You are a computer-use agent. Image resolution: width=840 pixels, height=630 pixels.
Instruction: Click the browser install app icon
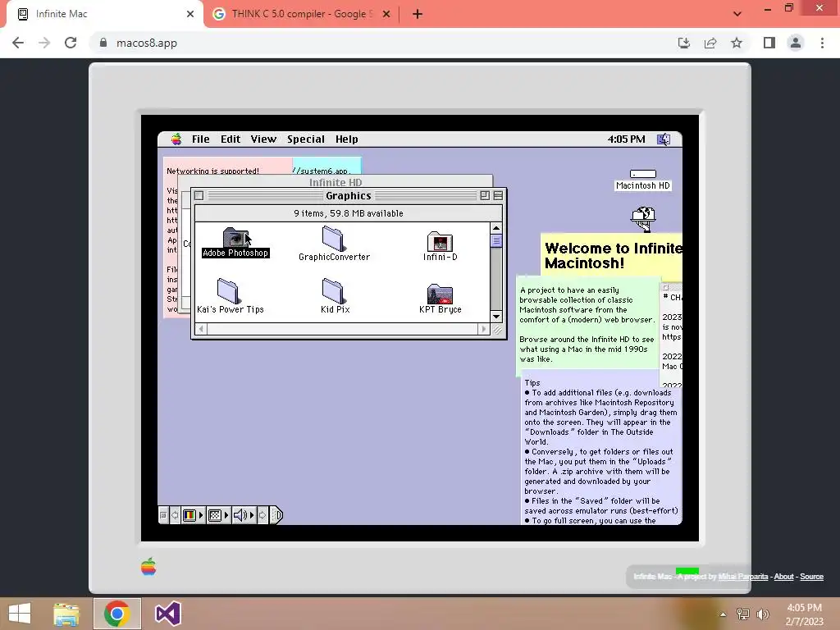pos(684,43)
